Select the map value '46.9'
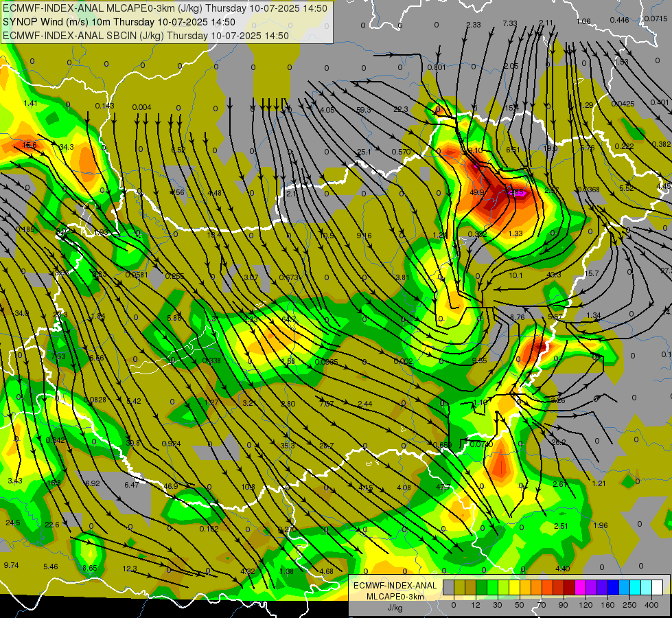The height and width of the screenshot is (618, 672). (171, 486)
